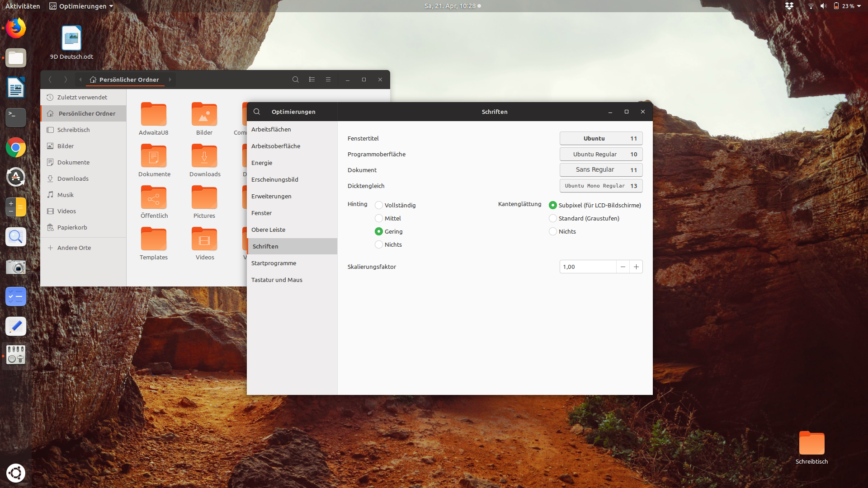Open Google Chrome from the dock

(x=16, y=147)
